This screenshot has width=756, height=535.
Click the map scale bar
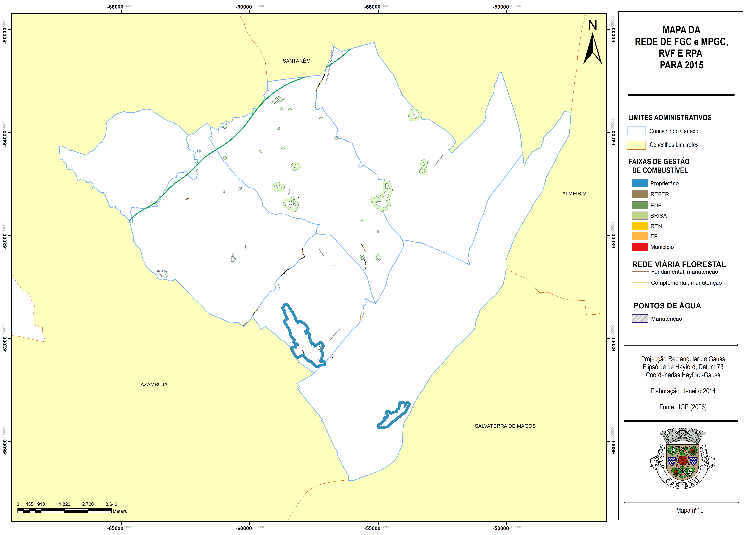[x=65, y=511]
